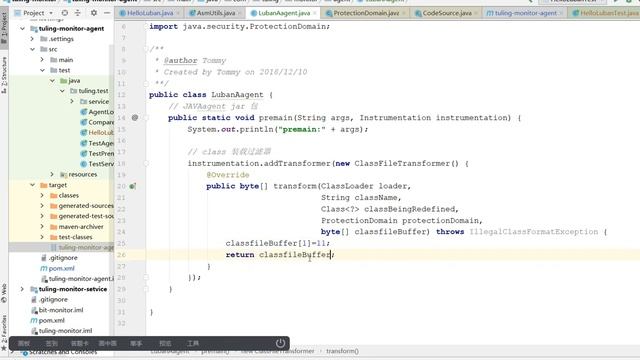The height and width of the screenshot is (360, 640).
Task: Click the collapse all icon in Project panel
Action: point(78,13)
